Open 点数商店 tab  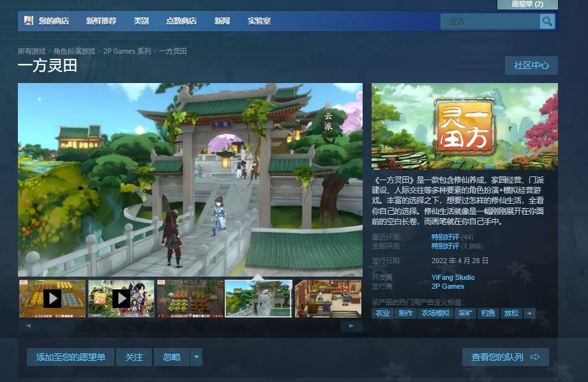pos(181,21)
